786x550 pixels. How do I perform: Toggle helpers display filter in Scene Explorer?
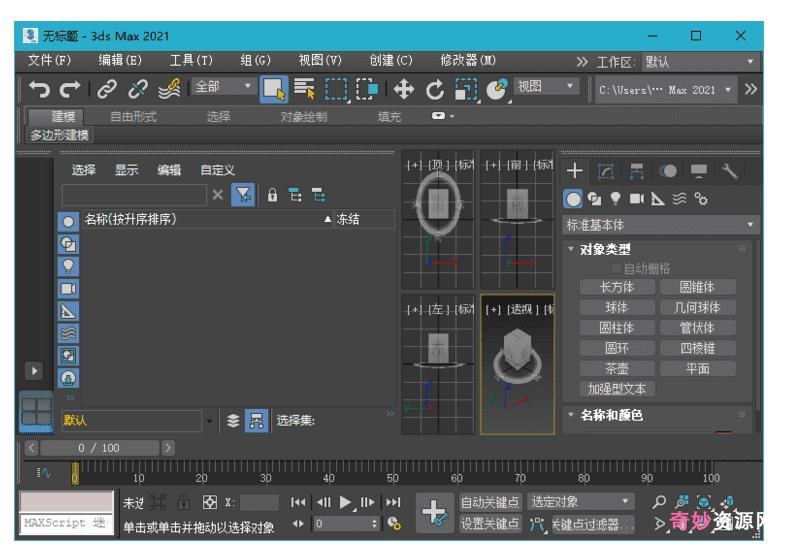[68, 311]
